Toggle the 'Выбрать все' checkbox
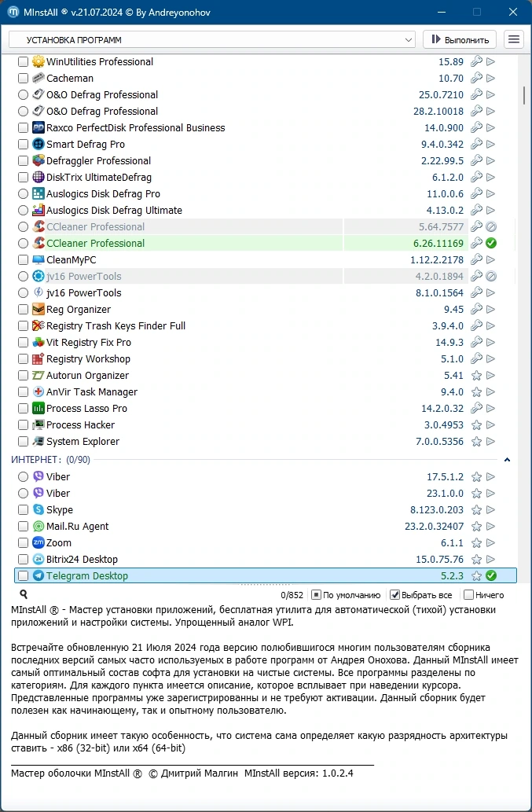This screenshot has width=532, height=812. [394, 594]
